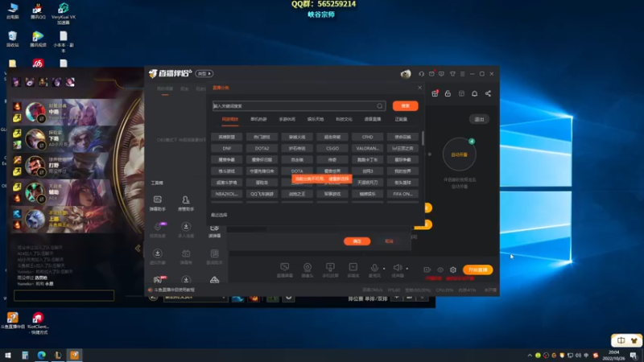Select the QQ飞车 category
Image resolution: width=644 pixels, height=362 pixels.
[x=262, y=194]
